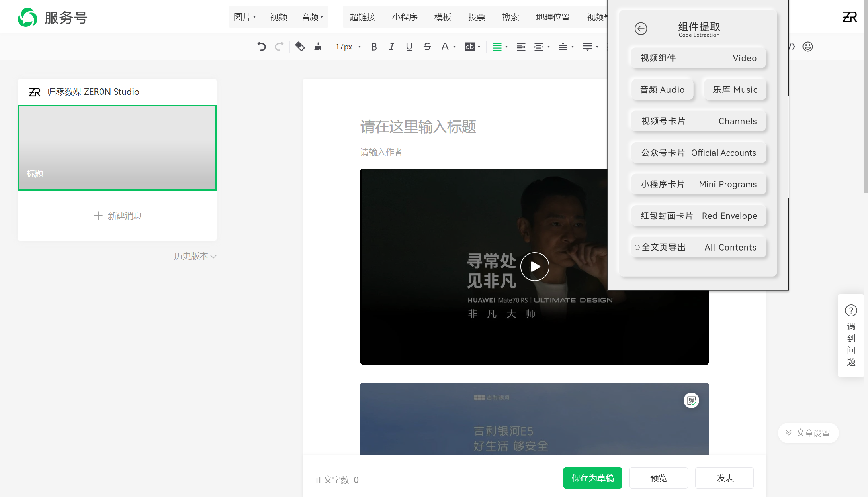Click 地理位置 location item

point(553,17)
